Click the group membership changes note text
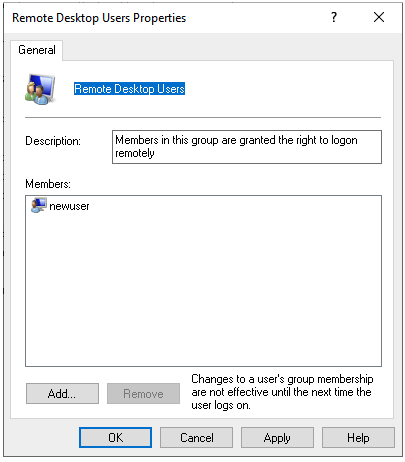This screenshot has width=405, height=462. coord(282,392)
